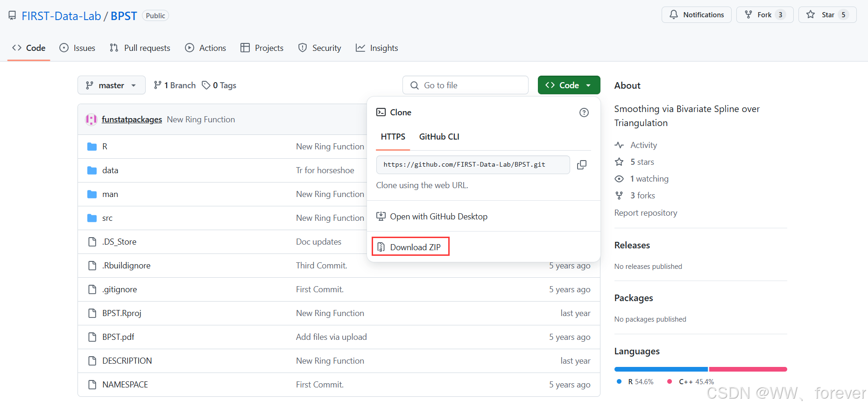This screenshot has width=868, height=408.
Task: Open funstatpackages author link
Action: tap(132, 120)
